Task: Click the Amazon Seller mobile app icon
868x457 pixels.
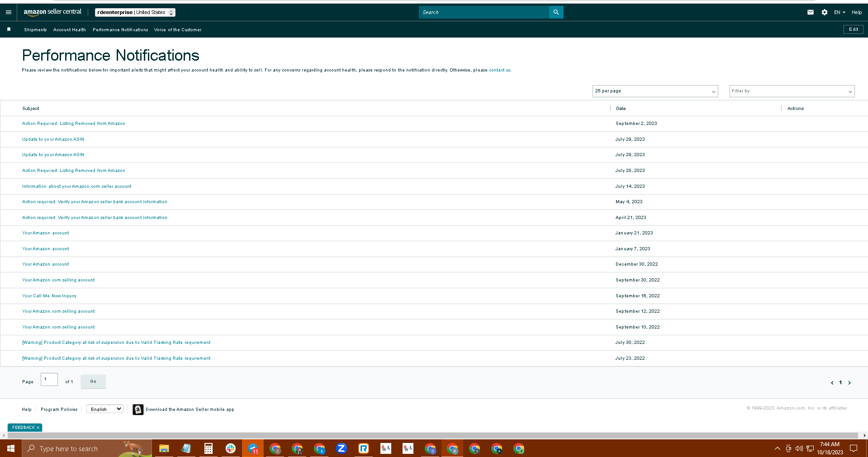Action: click(x=138, y=409)
